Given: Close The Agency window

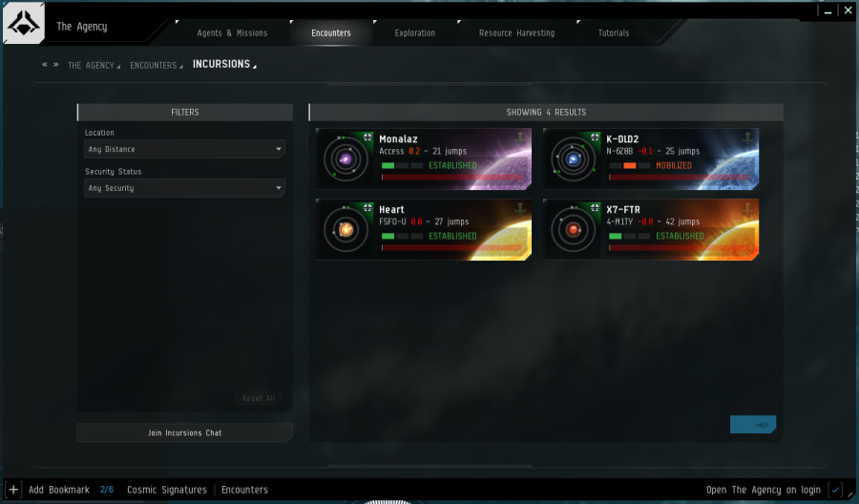Looking at the screenshot, I should [x=848, y=10].
